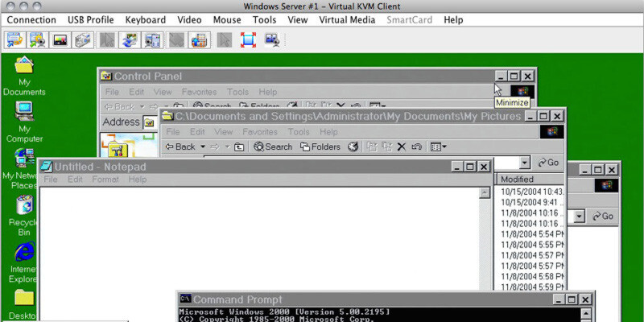Select the 11/8/2004 5:58 PM entry
The height and width of the screenshot is (322, 644).
point(532,276)
